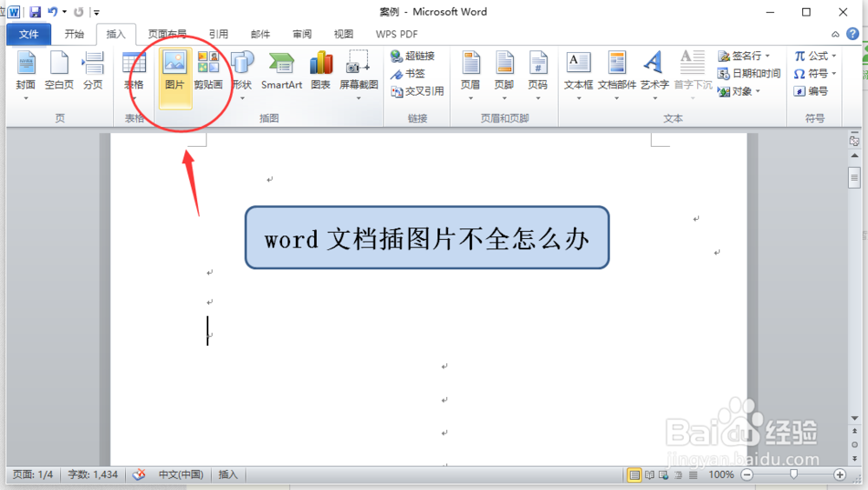
Task: Open the page number (页码) options
Action: [x=537, y=71]
